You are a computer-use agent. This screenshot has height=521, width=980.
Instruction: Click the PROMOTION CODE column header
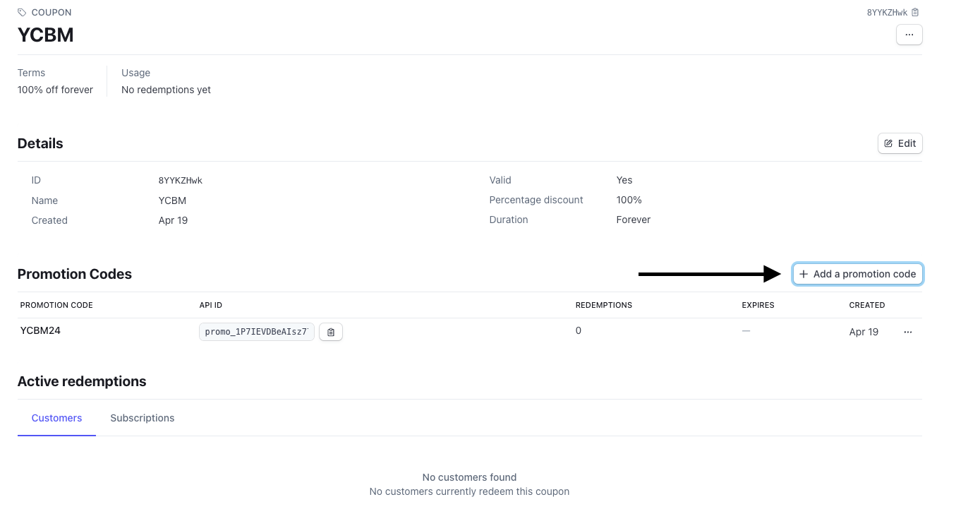56,305
